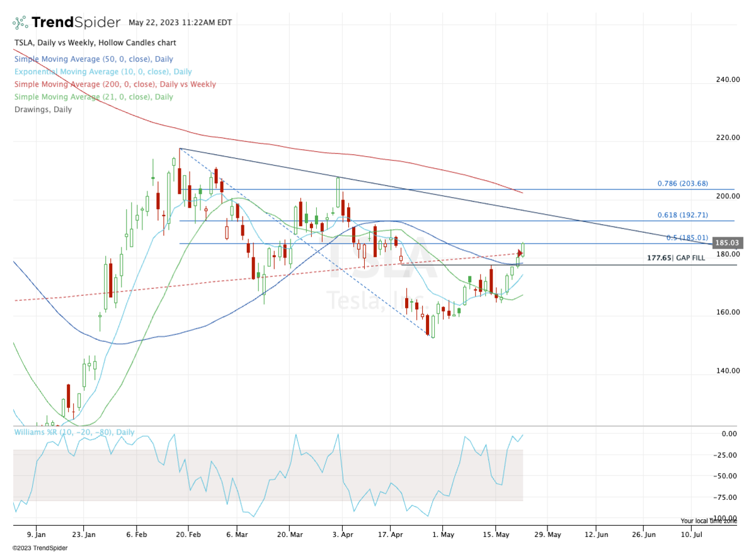Open the Williams %R indicator label
Image resolution: width=756 pixels, height=554 pixels.
(x=74, y=432)
